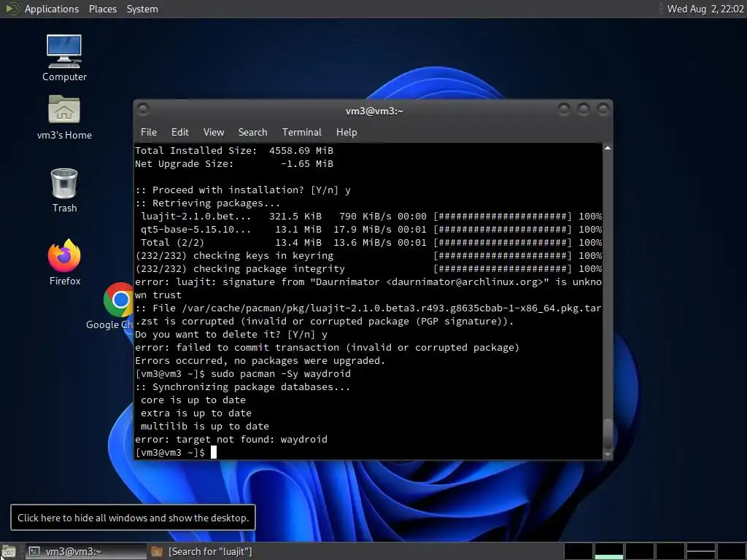Image resolution: width=747 pixels, height=560 pixels.
Task: Click the terminal scrollbar up arrow
Action: (x=608, y=149)
